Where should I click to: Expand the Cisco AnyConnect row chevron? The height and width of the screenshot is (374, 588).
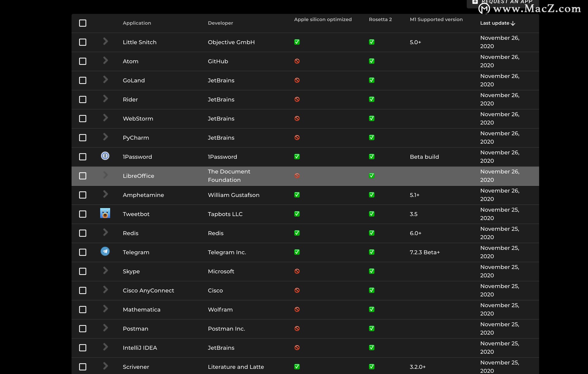point(105,289)
